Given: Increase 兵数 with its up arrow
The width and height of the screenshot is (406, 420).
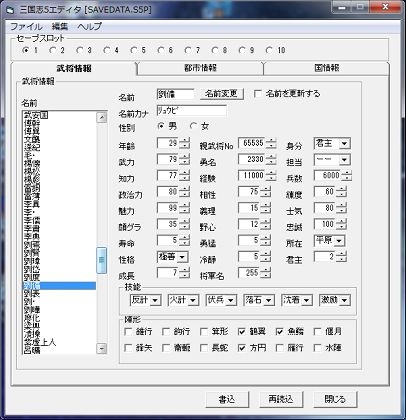Looking at the screenshot, I should (347, 173).
